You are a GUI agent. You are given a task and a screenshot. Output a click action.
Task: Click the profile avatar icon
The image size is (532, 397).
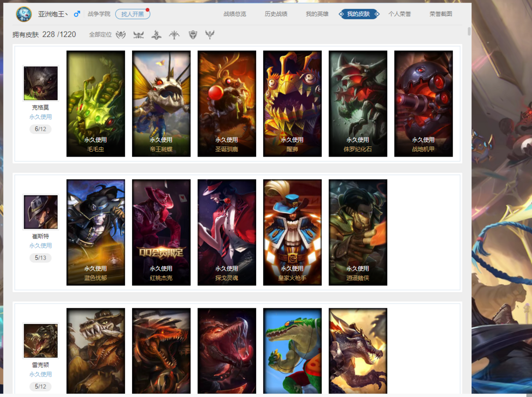pyautogui.click(x=24, y=14)
